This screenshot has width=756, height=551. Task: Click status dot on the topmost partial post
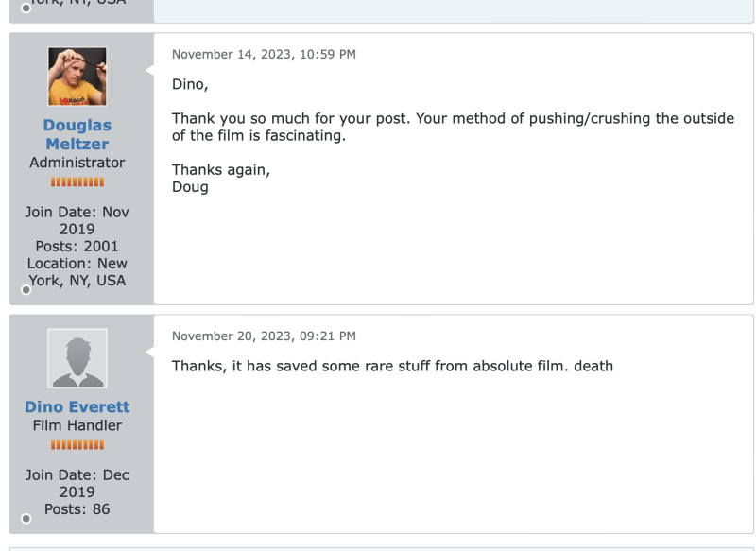pos(26,9)
